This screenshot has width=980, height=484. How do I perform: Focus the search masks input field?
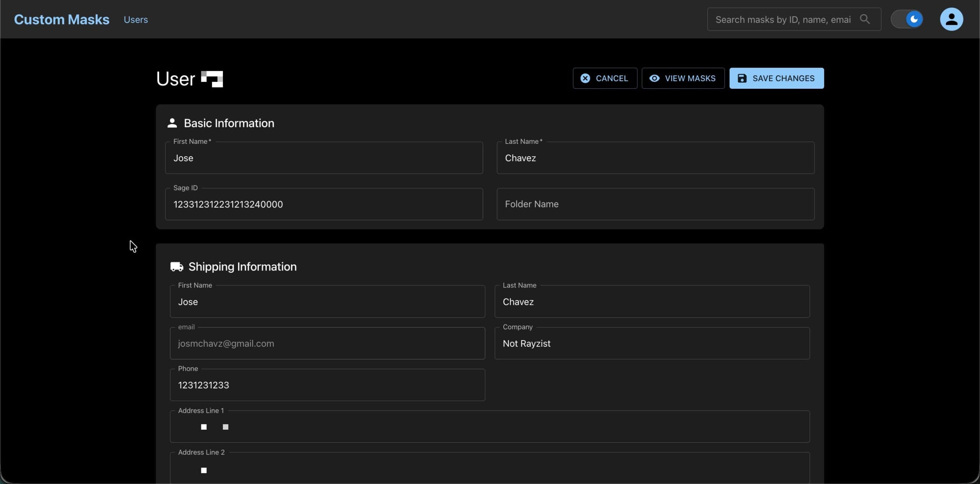[x=782, y=20]
